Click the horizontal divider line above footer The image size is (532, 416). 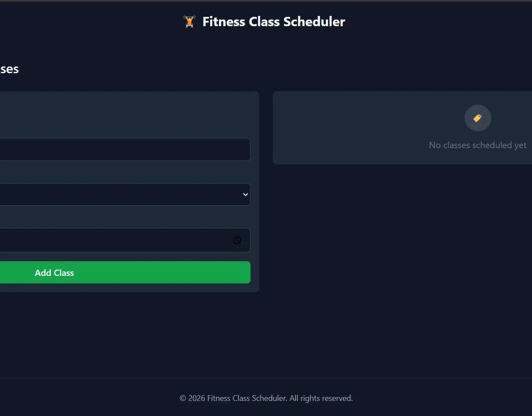tap(266, 378)
